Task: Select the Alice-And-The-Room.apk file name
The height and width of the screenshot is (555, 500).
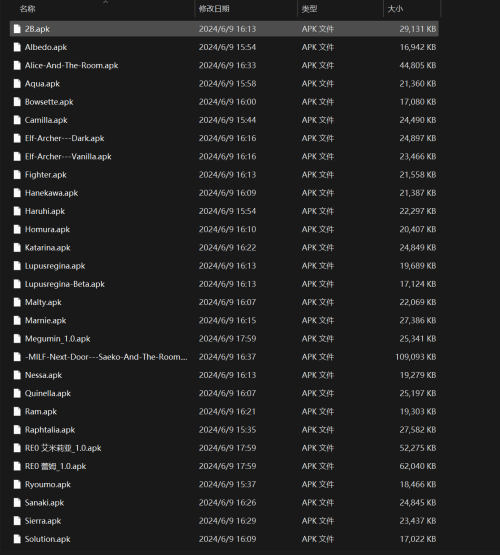Action: [x=71, y=65]
